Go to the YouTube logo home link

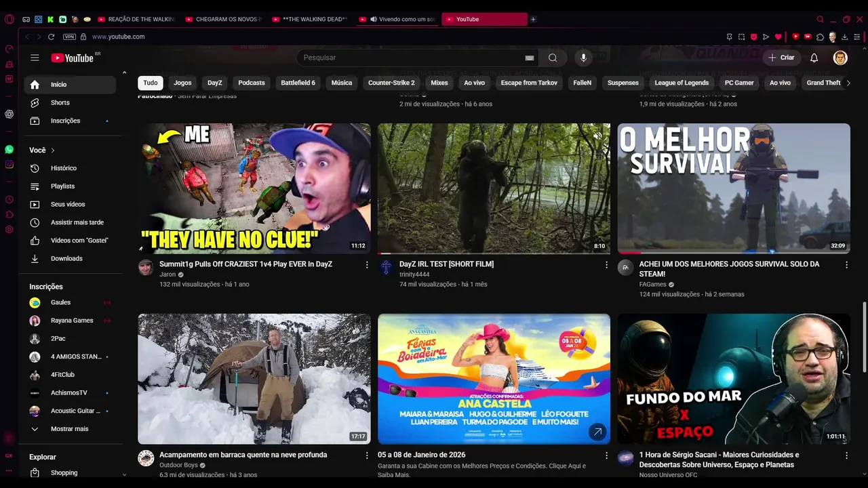coord(72,58)
